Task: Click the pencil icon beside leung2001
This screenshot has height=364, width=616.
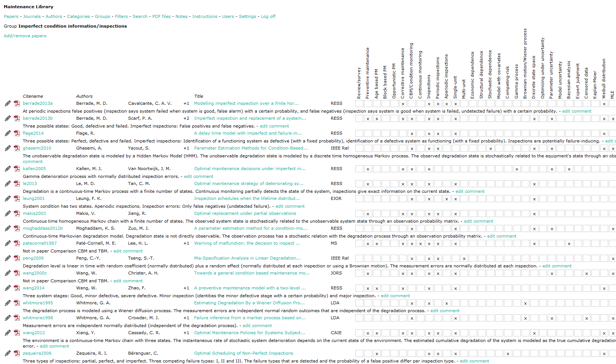Action: pyautogui.click(x=7, y=198)
